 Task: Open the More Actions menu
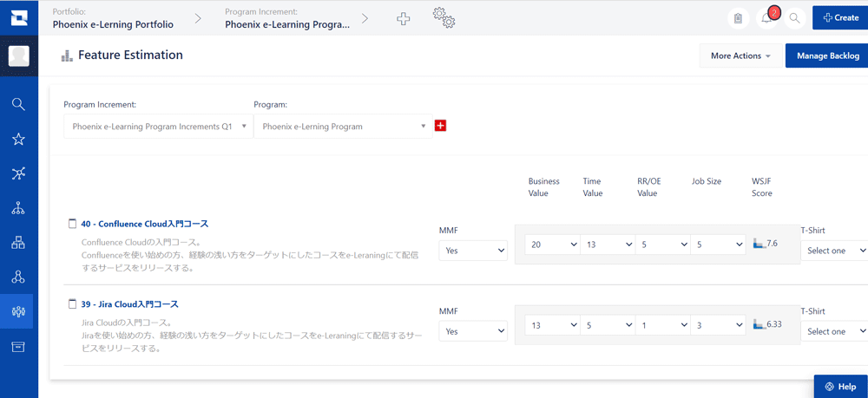[740, 55]
